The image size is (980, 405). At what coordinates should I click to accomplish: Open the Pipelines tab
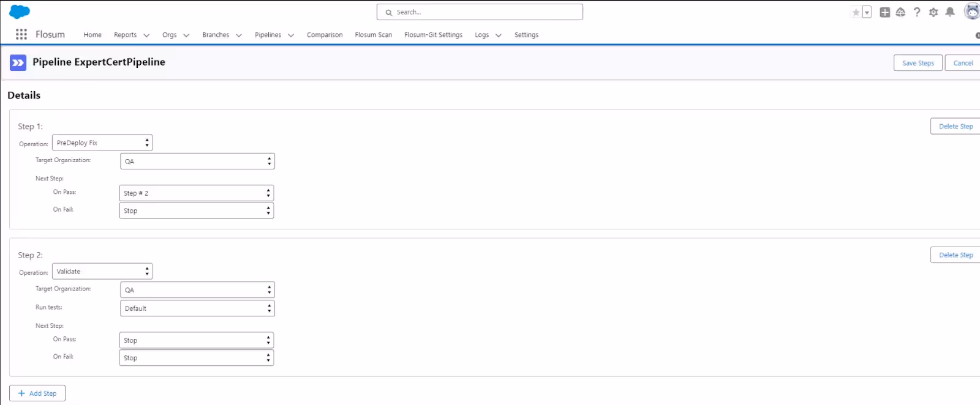(268, 35)
